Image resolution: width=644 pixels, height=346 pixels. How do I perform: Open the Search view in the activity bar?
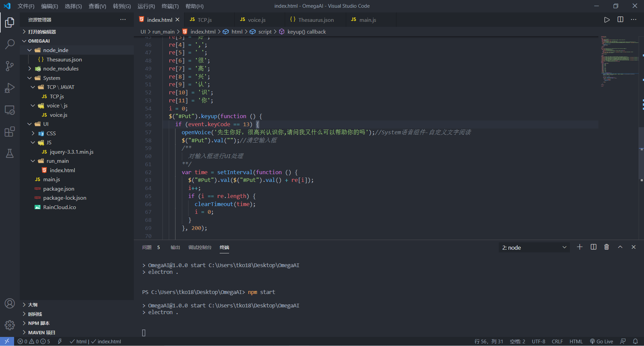[10, 44]
